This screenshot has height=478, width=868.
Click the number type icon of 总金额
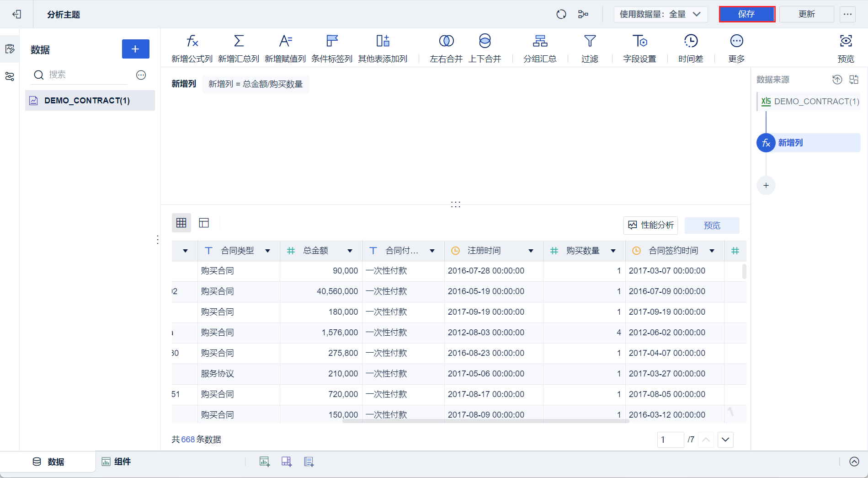(x=291, y=251)
